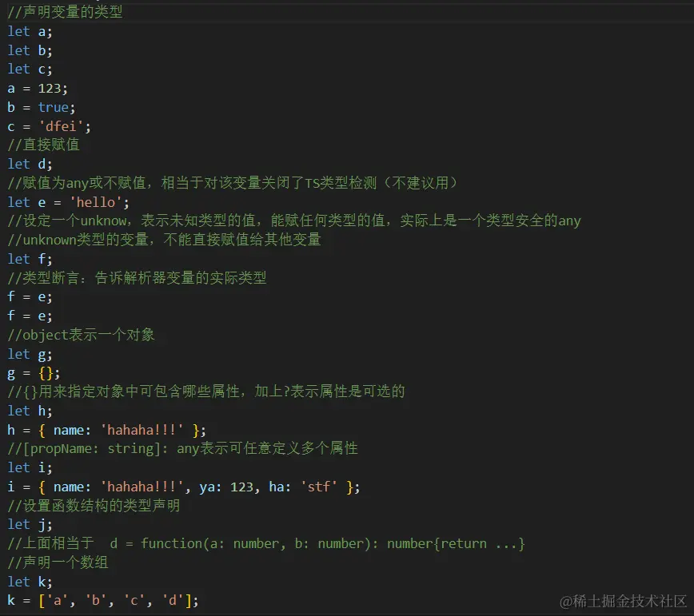
Task: Click the line 'a = 123;'
Action: tap(38, 88)
